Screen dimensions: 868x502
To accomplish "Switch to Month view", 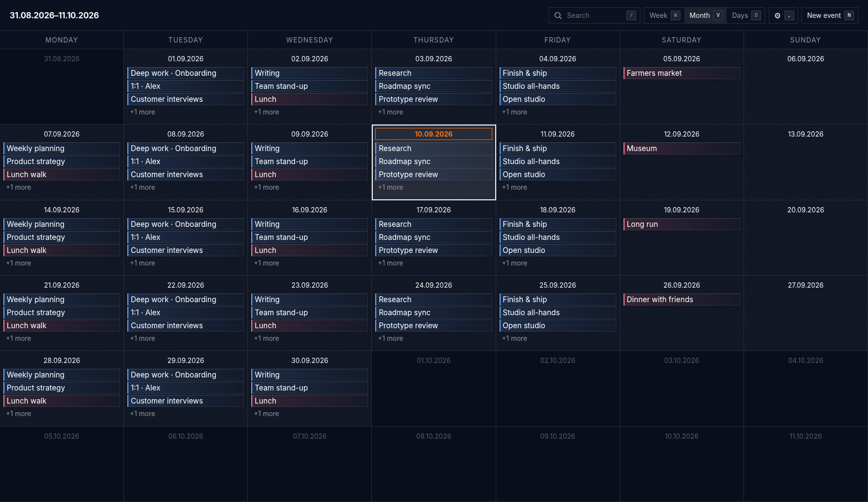I will pyautogui.click(x=705, y=15).
